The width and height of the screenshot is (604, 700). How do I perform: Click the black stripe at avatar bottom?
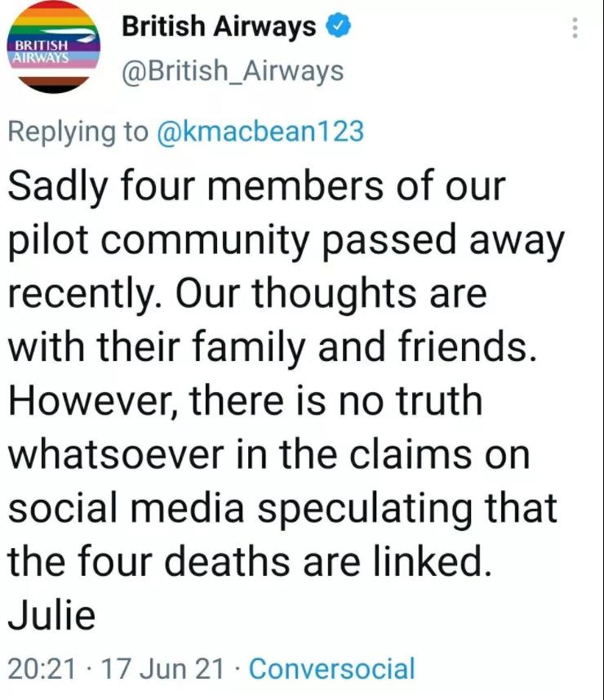pos(54,89)
